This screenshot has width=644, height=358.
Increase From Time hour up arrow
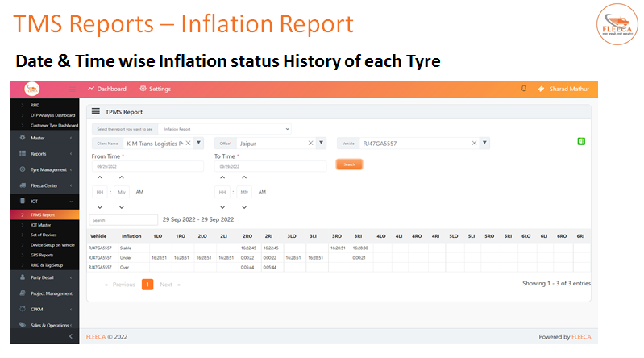tap(100, 177)
